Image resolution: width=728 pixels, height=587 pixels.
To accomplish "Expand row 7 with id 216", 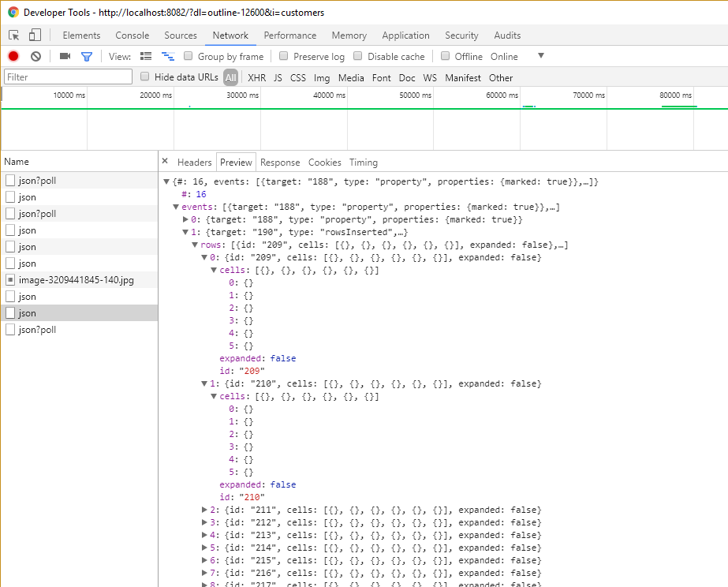I will click(203, 573).
